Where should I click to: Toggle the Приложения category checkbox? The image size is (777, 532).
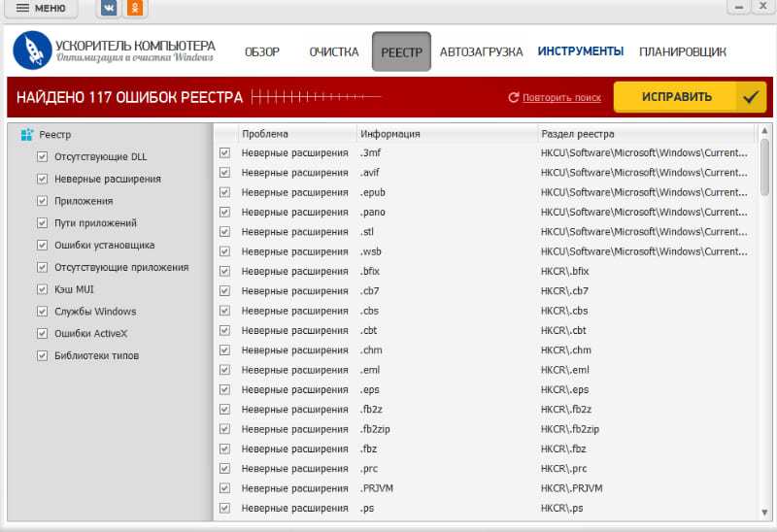pos(42,201)
